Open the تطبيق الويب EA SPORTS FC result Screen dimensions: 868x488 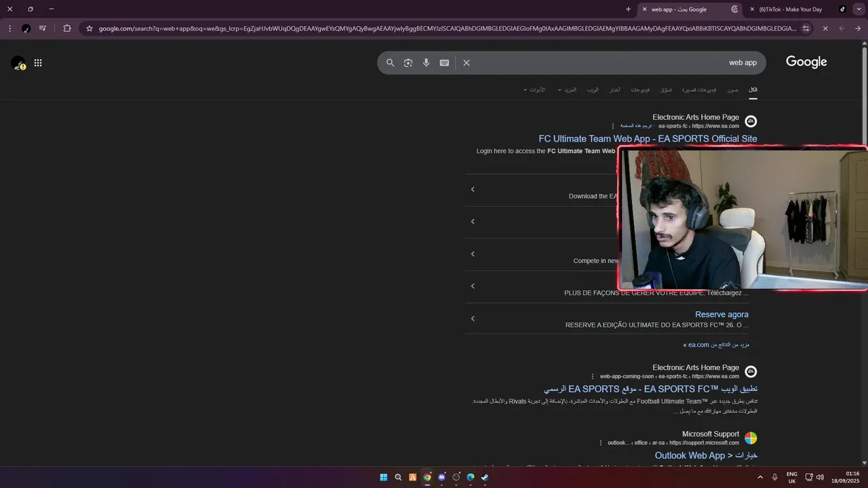click(650, 389)
